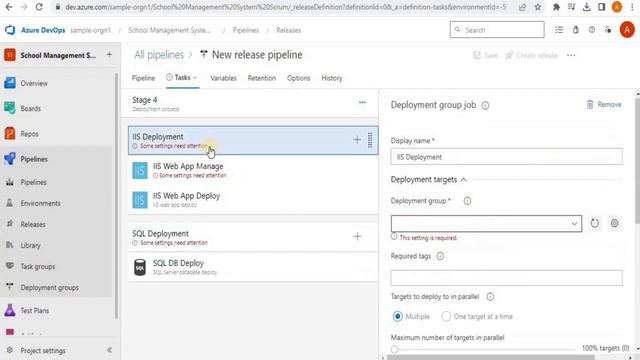The height and width of the screenshot is (360, 640).
Task: Open Releases in the sidebar
Action: coord(33,224)
